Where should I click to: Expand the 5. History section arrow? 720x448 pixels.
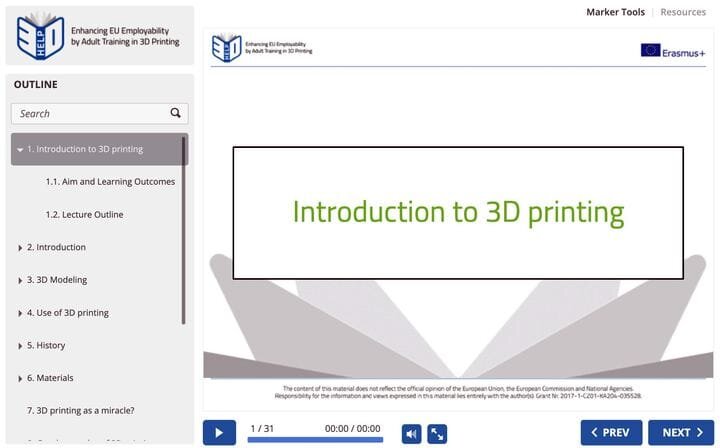20,346
